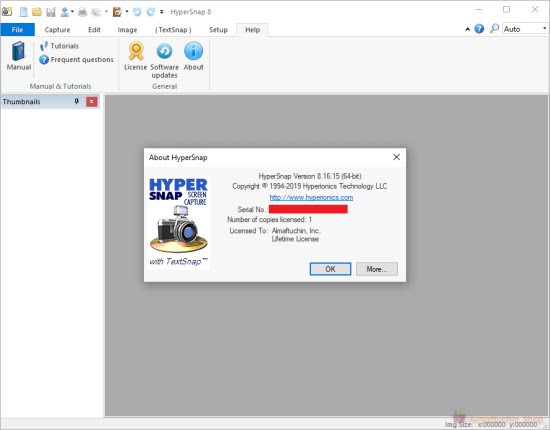Image resolution: width=550 pixels, height=430 pixels.
Task: Click the New document icon in quick toolbar
Action: tap(23, 12)
